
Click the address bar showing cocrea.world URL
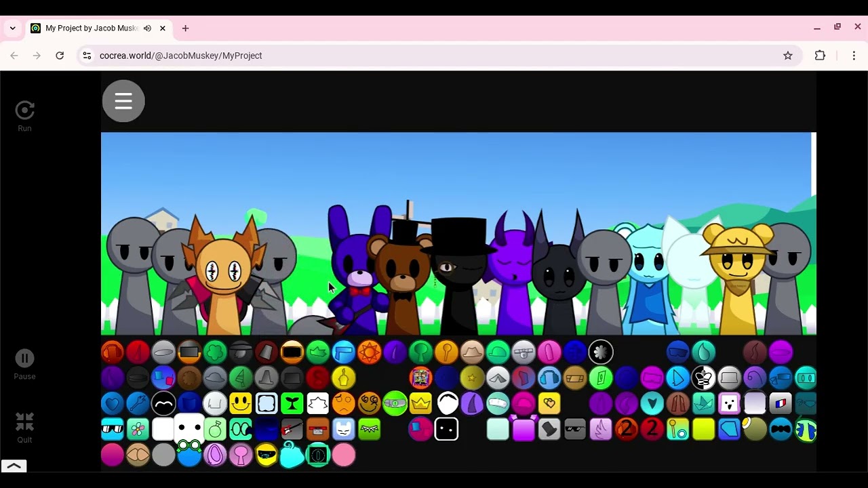[439, 56]
